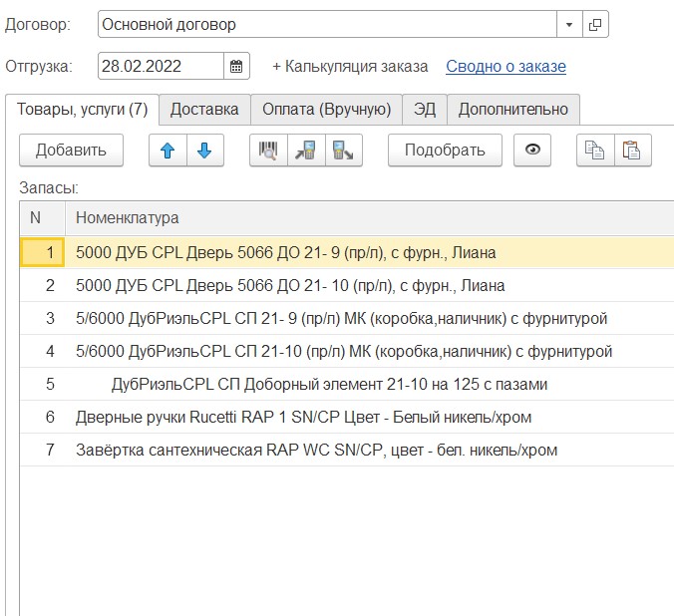The image size is (674, 616).
Task: Go to the Дополнительно tab
Action: (x=512, y=109)
